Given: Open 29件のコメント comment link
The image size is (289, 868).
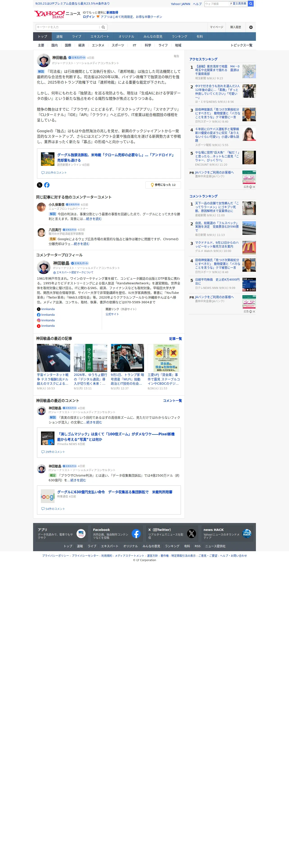Looking at the screenshot, I should (x=53, y=452).
